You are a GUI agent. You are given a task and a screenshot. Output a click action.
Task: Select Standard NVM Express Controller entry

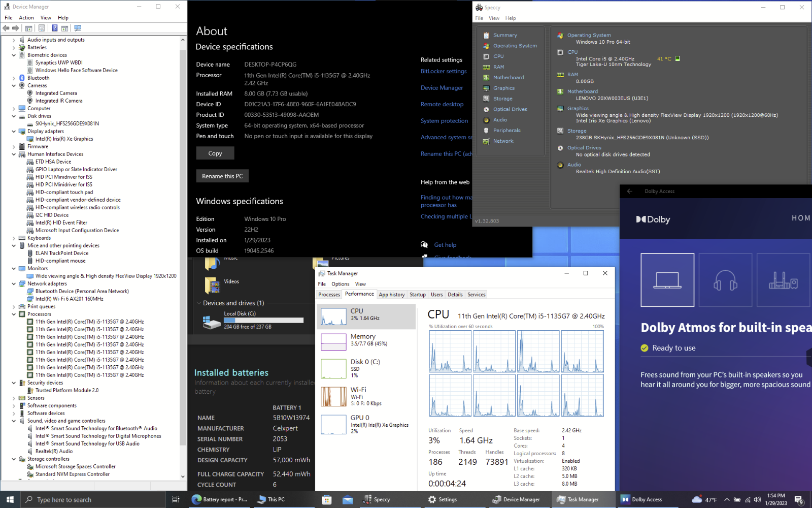(72, 474)
